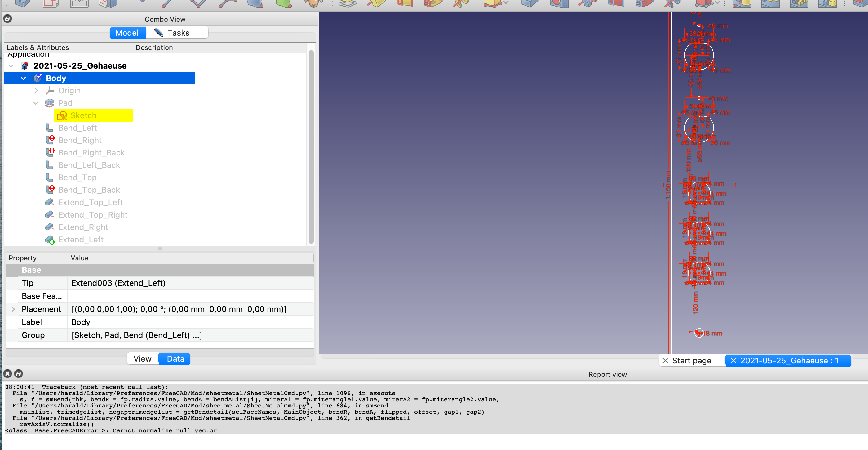
Task: Collapse the Body tree node
Action: click(23, 78)
